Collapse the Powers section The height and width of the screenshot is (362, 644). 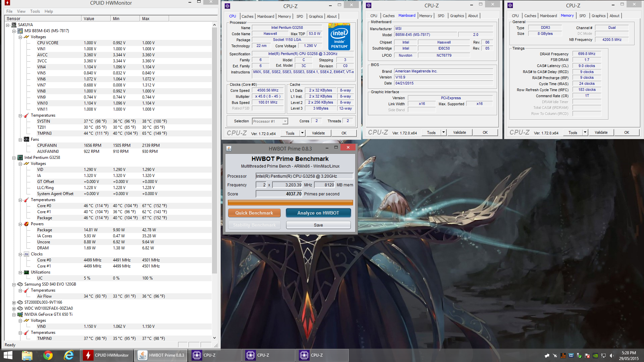coord(20,224)
